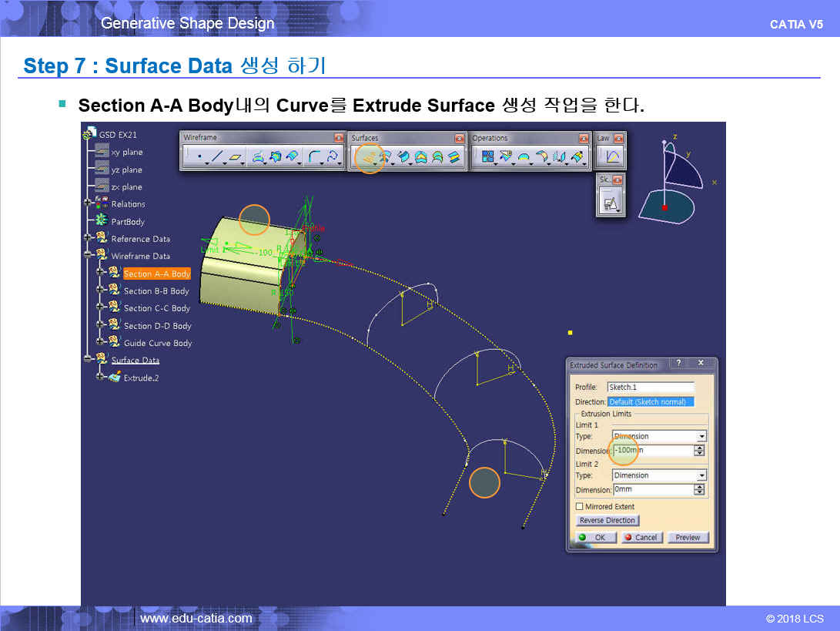The image size is (840, 631).
Task: Click the Preview button
Action: tap(688, 537)
